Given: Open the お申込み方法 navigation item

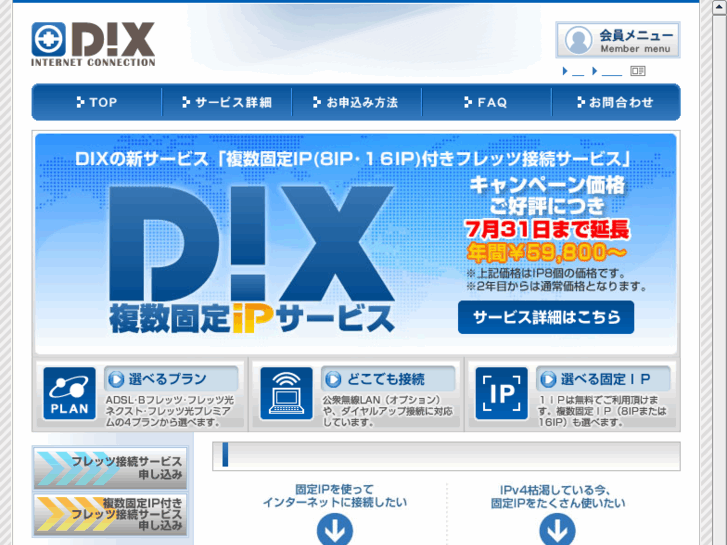Looking at the screenshot, I should point(357,102).
